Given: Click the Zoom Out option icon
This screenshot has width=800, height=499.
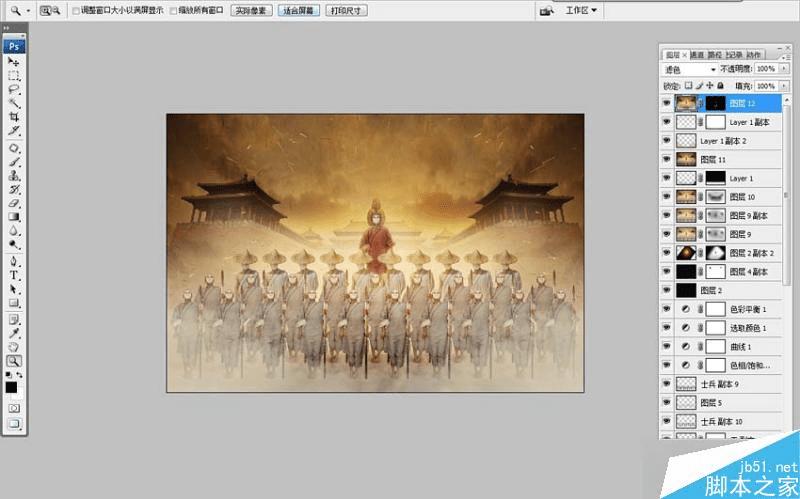Looking at the screenshot, I should tap(56, 10).
